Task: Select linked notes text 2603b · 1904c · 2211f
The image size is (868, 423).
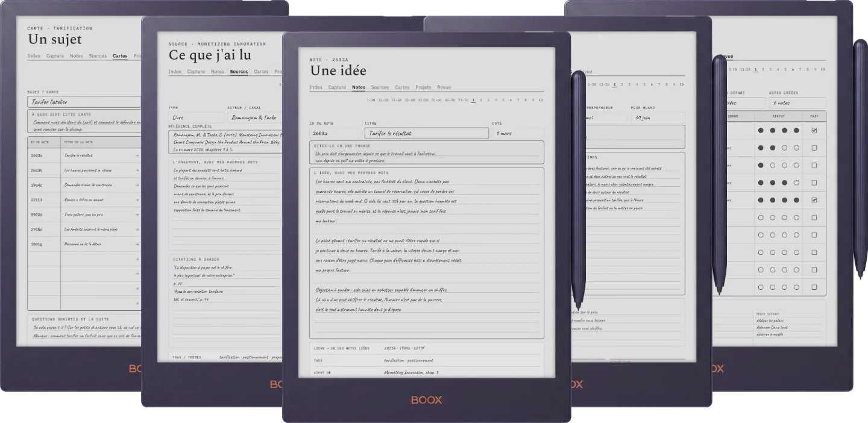Action: [x=404, y=348]
